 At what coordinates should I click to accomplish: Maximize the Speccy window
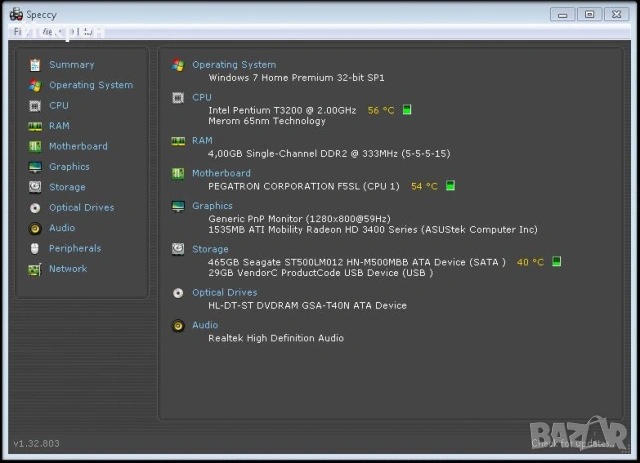(589, 15)
